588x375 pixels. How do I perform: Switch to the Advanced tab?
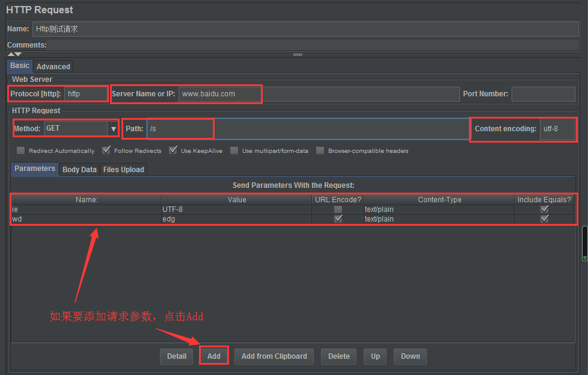pos(54,66)
